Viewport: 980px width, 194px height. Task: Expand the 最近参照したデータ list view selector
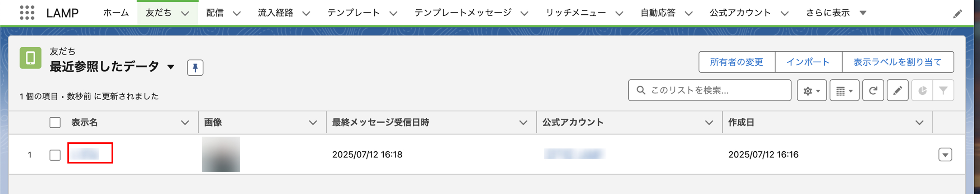pos(171,67)
